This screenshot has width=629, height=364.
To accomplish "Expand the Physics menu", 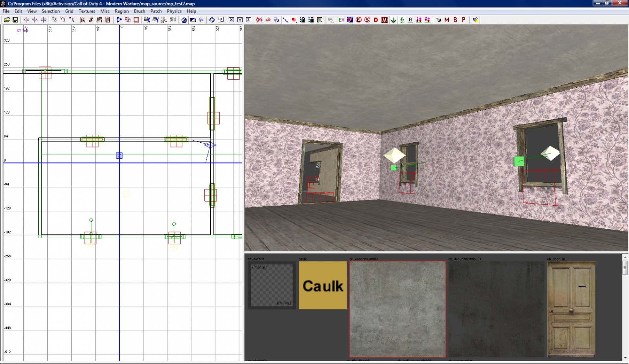I will pos(174,11).
